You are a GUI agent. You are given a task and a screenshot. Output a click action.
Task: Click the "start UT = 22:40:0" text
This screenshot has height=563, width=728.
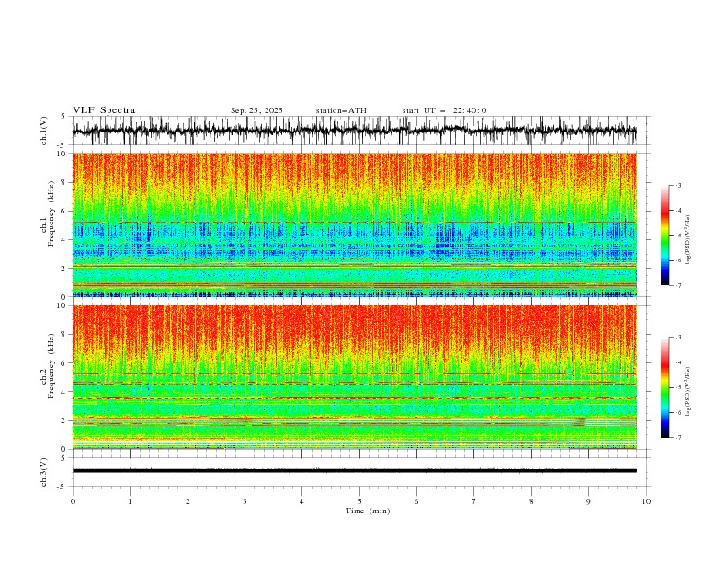click(x=444, y=110)
